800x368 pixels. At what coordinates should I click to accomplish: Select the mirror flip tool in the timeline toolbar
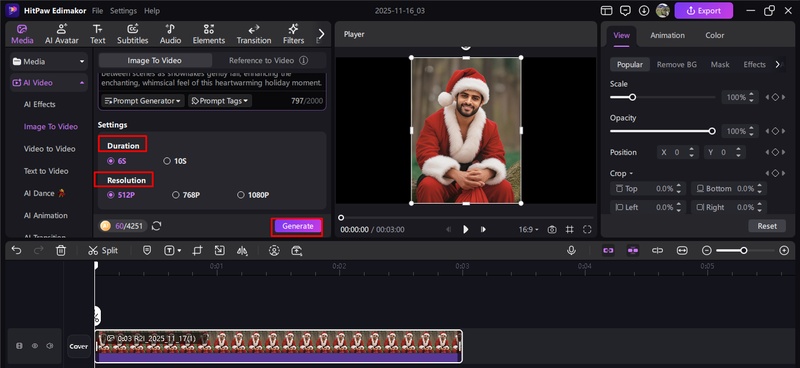pyautogui.click(x=242, y=250)
